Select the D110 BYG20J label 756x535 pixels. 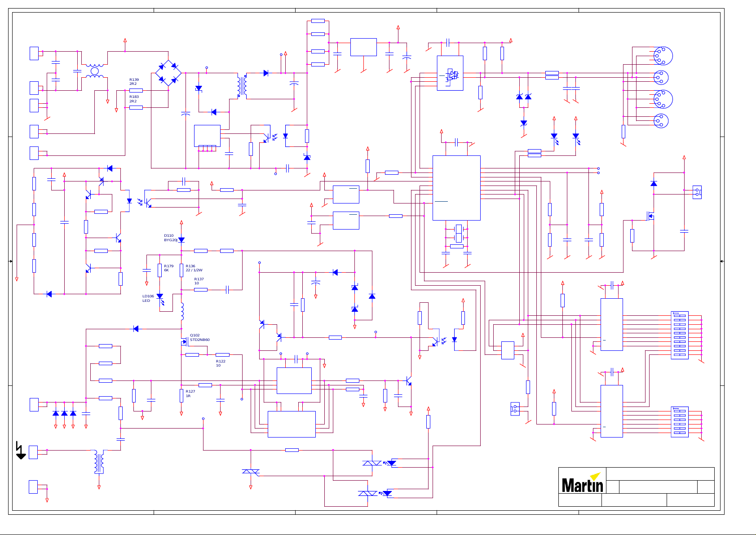pos(171,238)
